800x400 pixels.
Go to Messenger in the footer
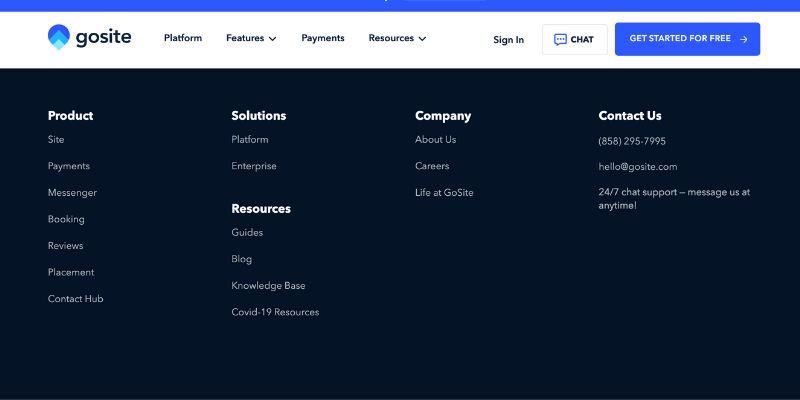click(x=72, y=193)
